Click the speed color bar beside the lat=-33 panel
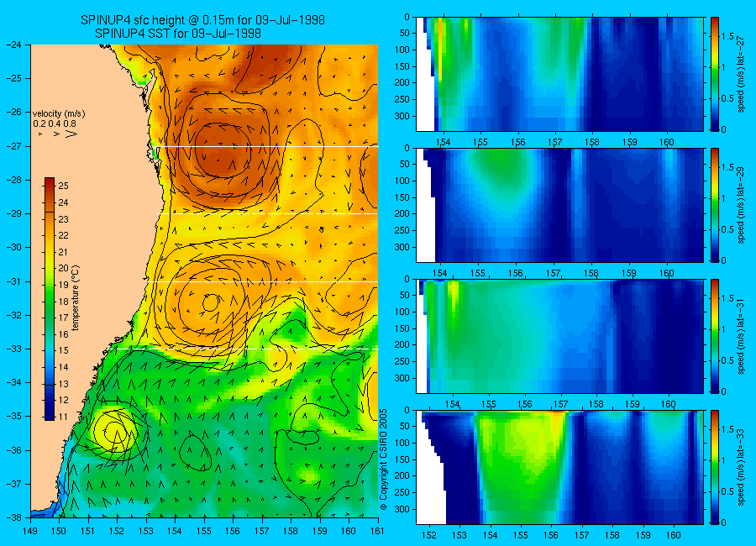 point(714,467)
